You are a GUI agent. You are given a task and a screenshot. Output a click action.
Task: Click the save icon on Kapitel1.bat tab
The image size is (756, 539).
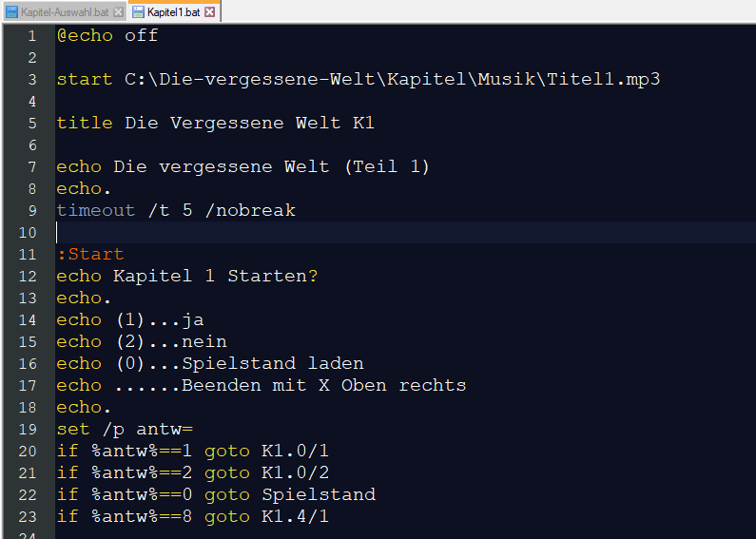click(139, 12)
